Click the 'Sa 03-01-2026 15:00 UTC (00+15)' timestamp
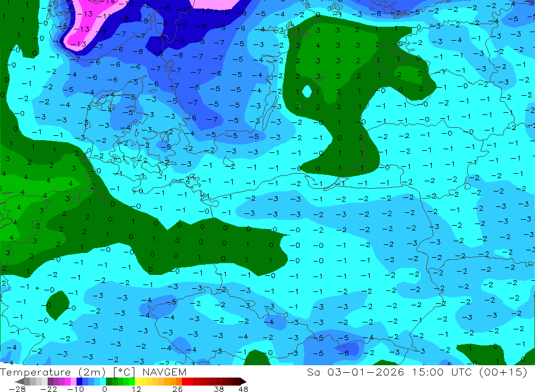535x392 pixels. coord(417,372)
